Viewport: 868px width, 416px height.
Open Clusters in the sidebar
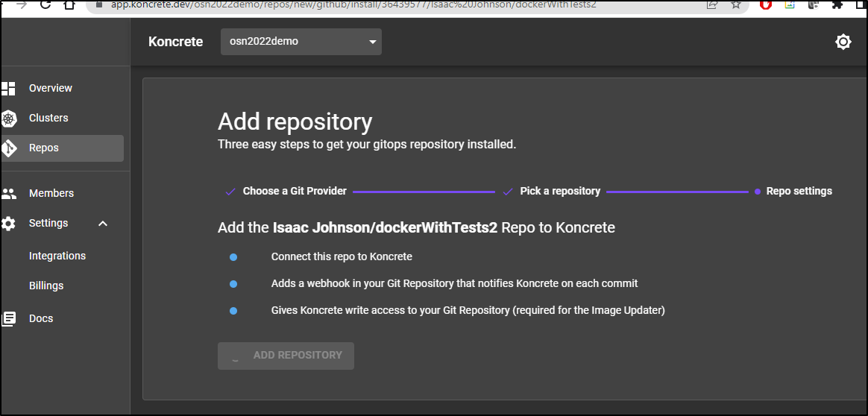pyautogui.click(x=48, y=118)
